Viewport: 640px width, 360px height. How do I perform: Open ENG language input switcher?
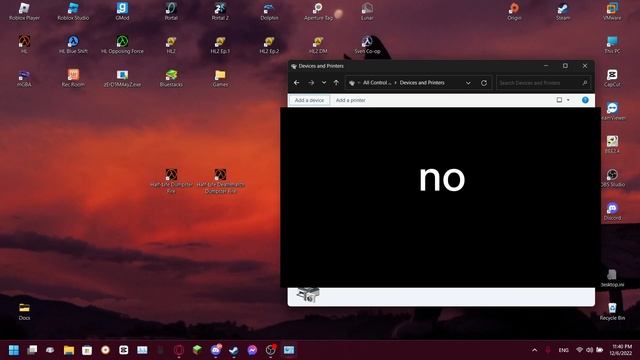564,350
